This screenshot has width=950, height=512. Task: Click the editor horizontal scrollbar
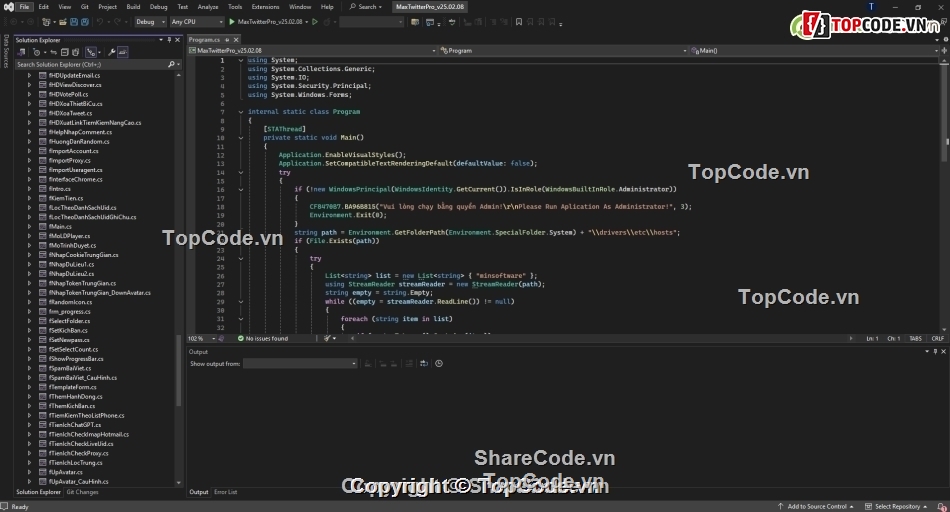pyautogui.click(x=600, y=338)
